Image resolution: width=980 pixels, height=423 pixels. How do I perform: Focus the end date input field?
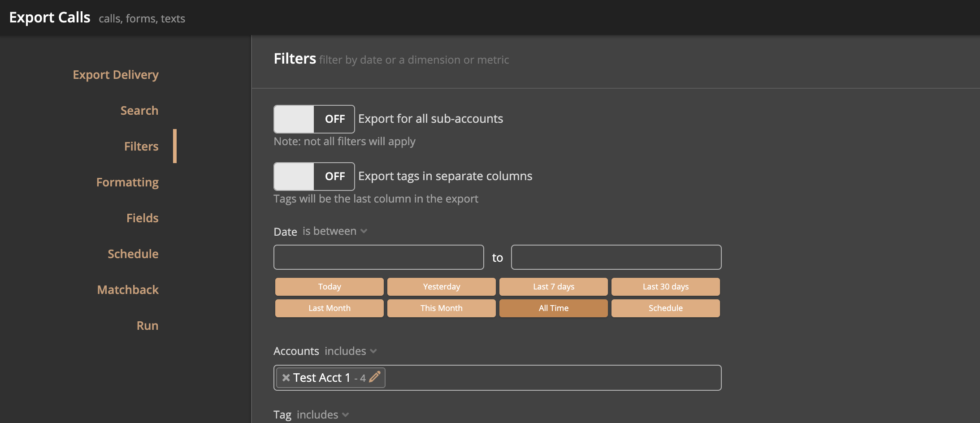pos(616,257)
